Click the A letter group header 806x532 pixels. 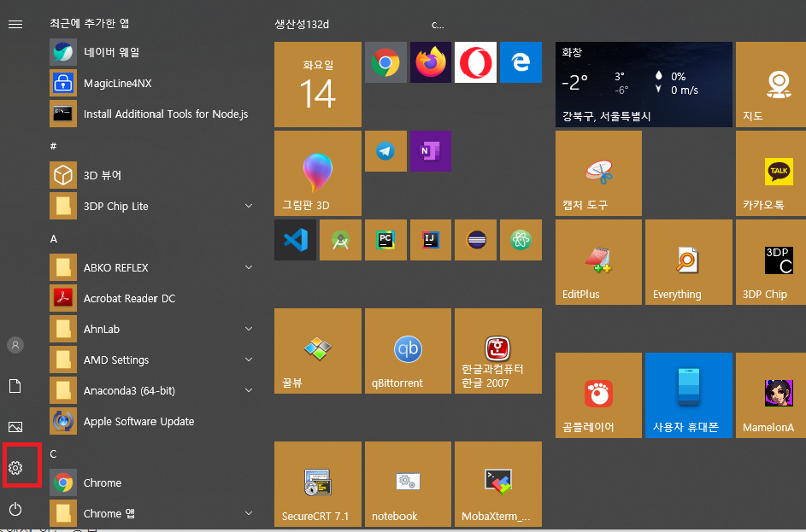tap(54, 239)
